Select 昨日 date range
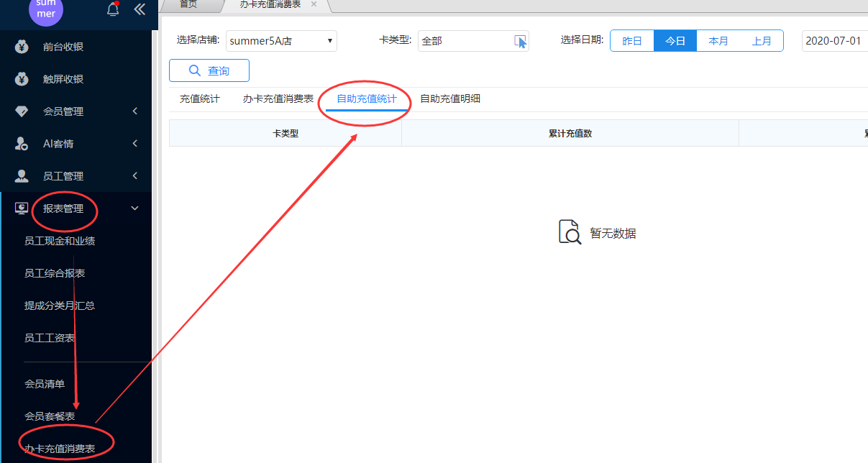 pyautogui.click(x=632, y=41)
